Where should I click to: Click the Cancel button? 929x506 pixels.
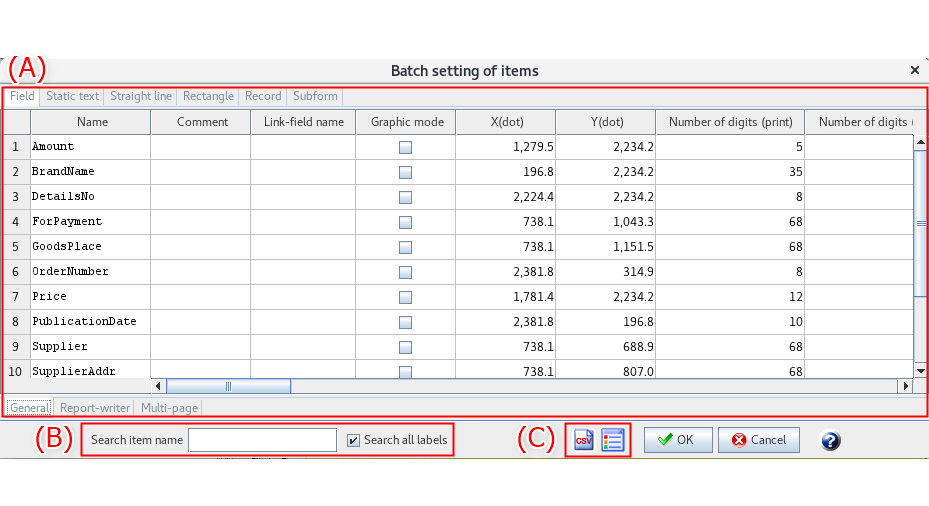coord(758,440)
